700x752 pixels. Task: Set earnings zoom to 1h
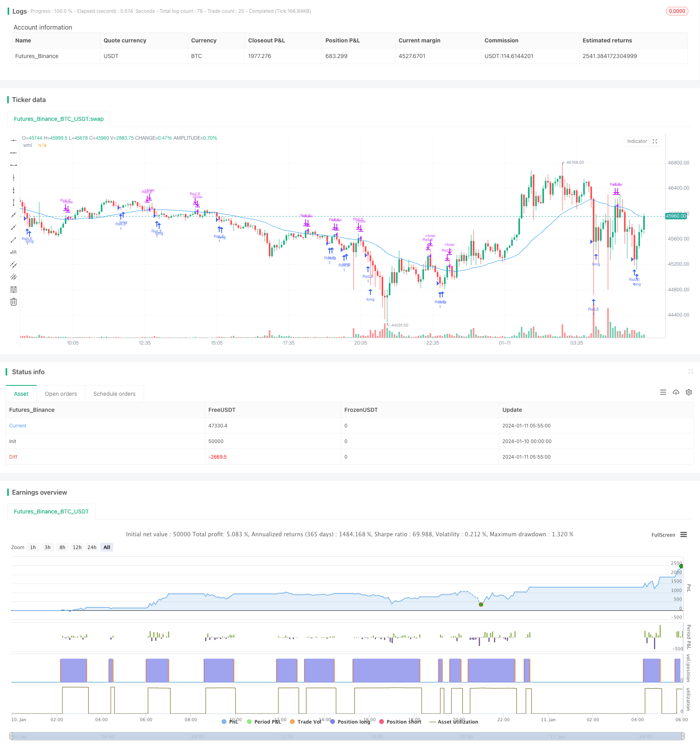pos(33,547)
